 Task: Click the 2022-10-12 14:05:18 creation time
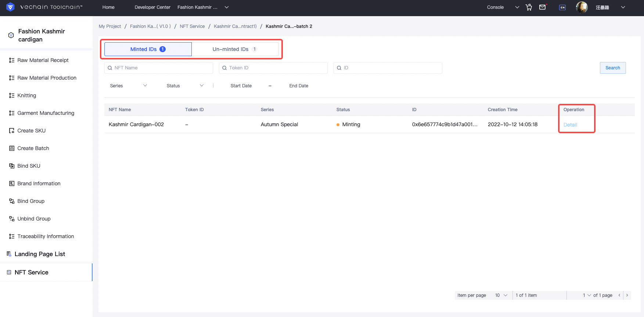pos(512,124)
